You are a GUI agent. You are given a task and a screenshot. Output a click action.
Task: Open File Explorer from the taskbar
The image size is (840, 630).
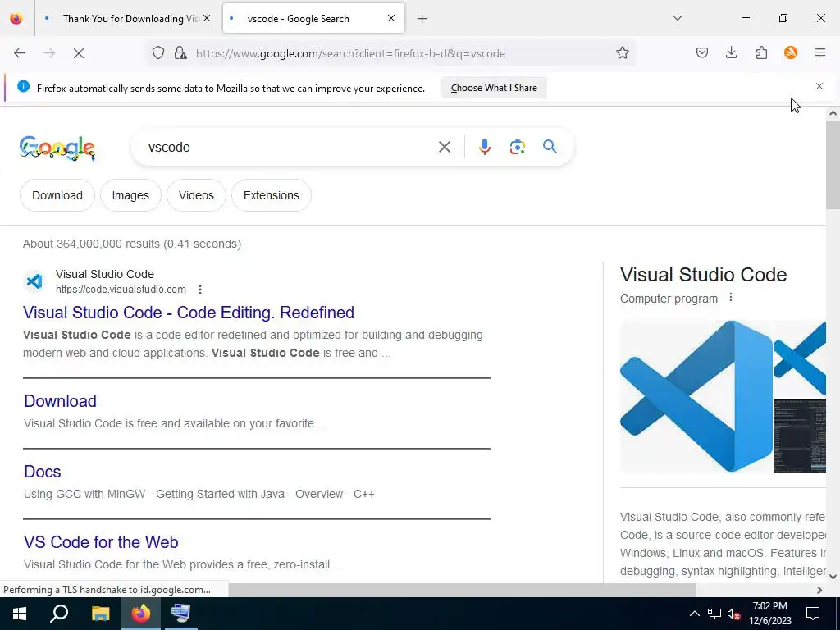[x=100, y=614]
